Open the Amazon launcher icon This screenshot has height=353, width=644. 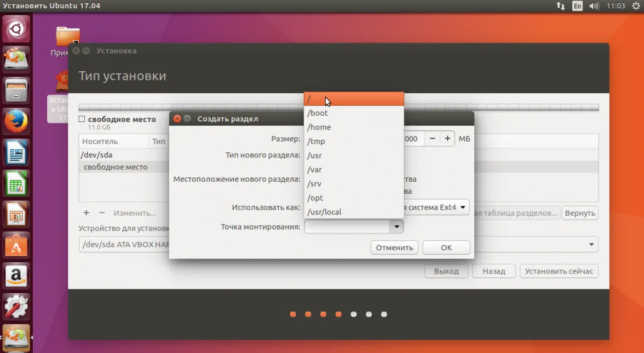pos(16,276)
